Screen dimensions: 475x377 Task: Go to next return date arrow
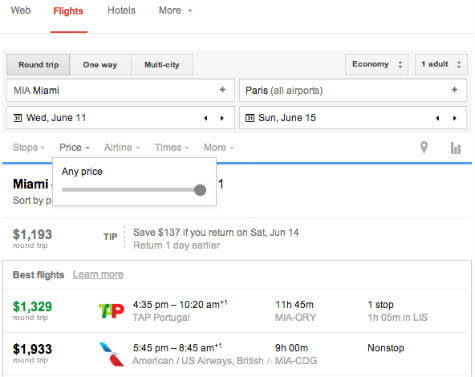pyautogui.click(x=454, y=118)
